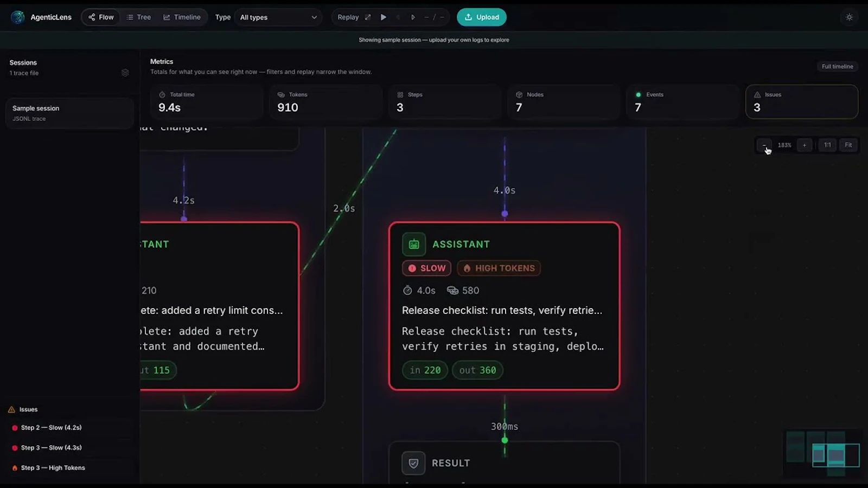Click the stopwatch icon showing 4.0s
Viewport: 868px width, 488px height.
pyautogui.click(x=408, y=290)
